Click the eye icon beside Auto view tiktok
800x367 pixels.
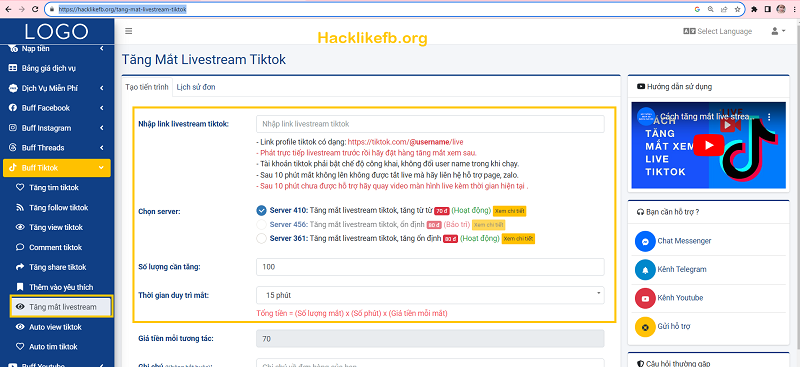coord(20,327)
